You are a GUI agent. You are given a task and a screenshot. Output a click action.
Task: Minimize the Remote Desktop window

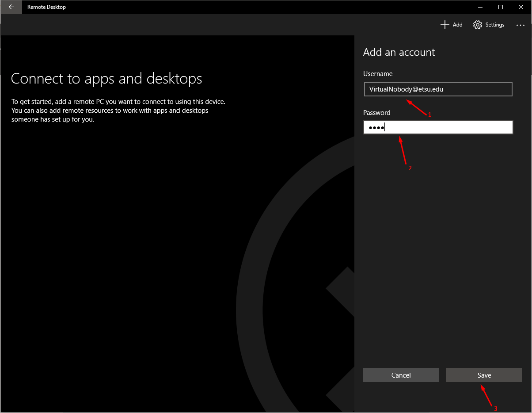pyautogui.click(x=480, y=7)
